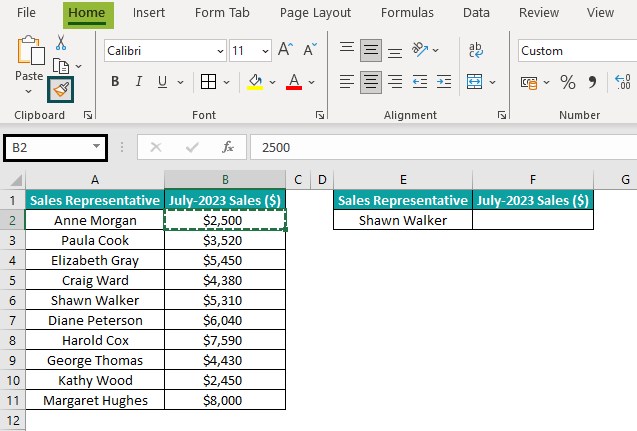Select column B header
This screenshot has width=637, height=431.
[225, 180]
